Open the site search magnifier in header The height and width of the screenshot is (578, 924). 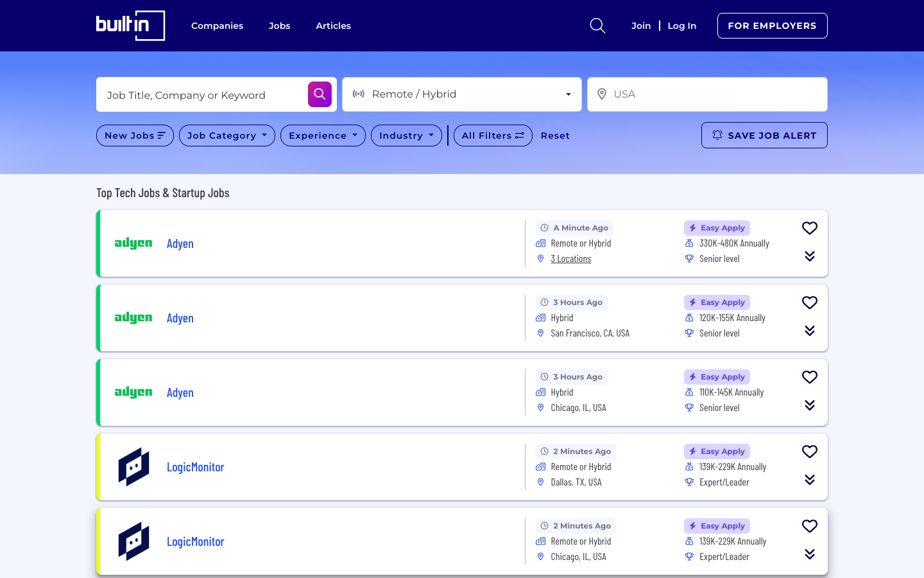[x=597, y=26]
